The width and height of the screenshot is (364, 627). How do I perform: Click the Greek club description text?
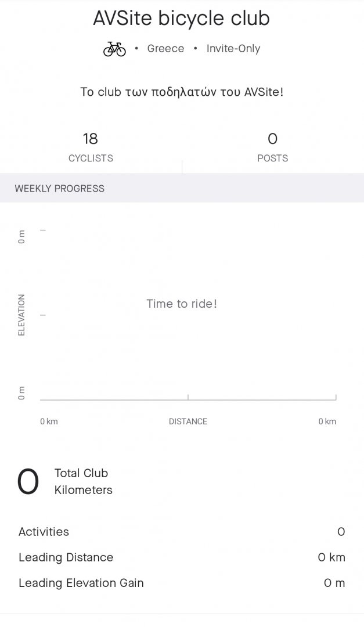182,92
